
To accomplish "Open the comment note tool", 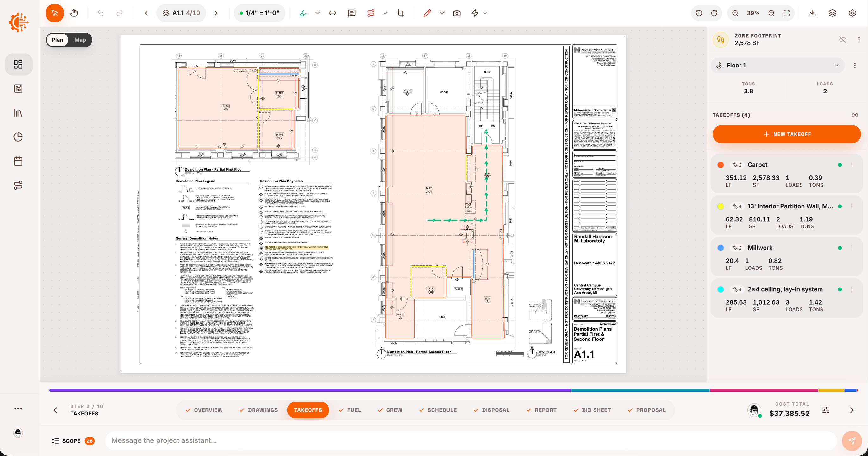I will coord(352,13).
